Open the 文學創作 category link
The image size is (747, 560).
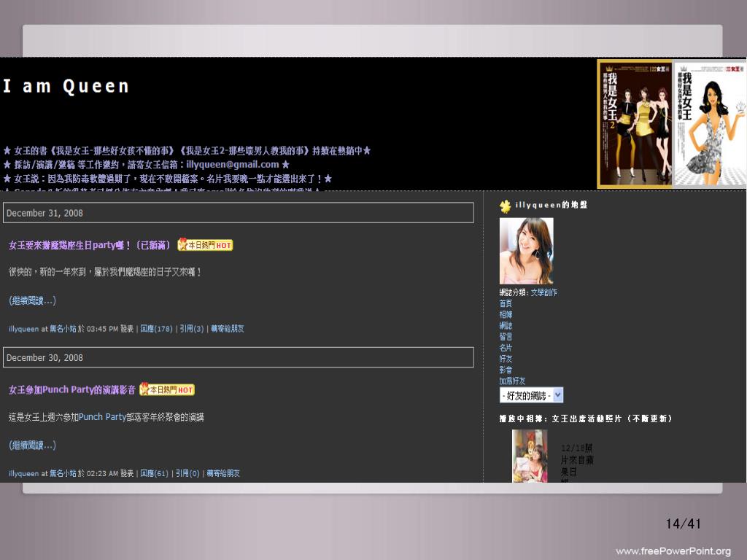pos(543,292)
